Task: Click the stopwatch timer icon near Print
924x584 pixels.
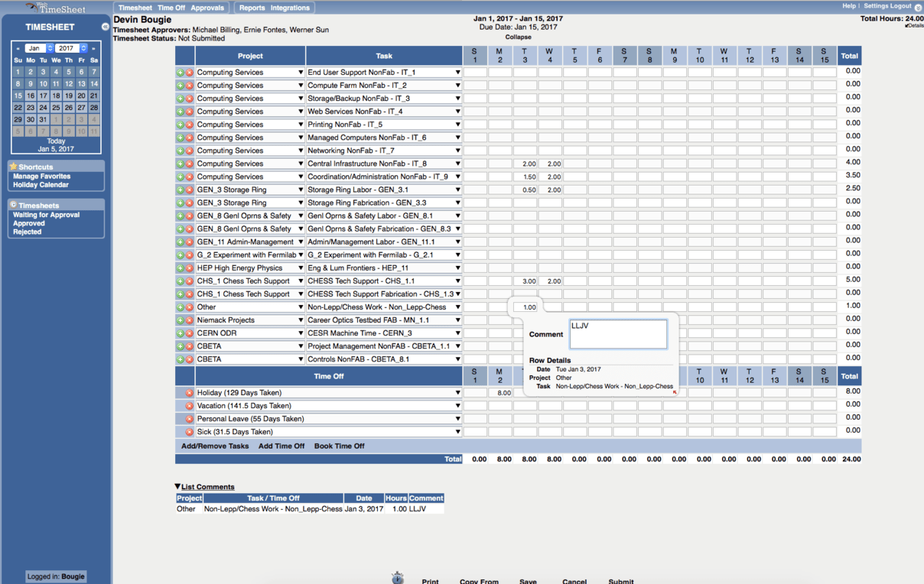Action: tap(398, 577)
